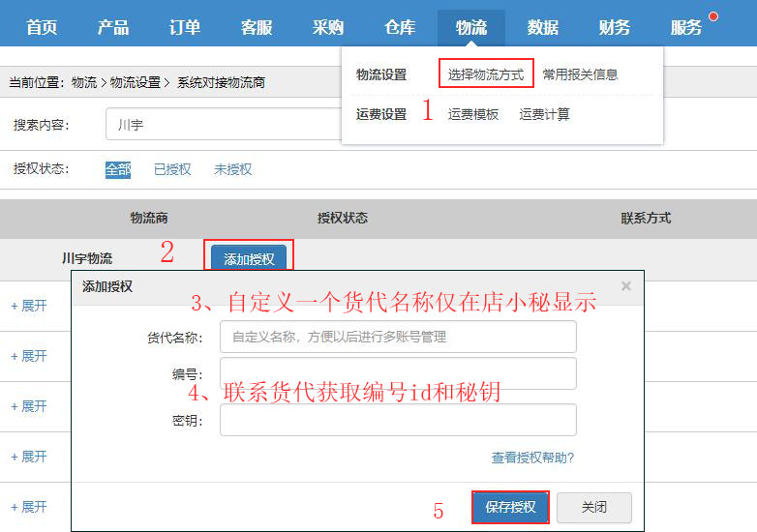
Task: Focus the 密钥 input field
Action: coord(398,420)
